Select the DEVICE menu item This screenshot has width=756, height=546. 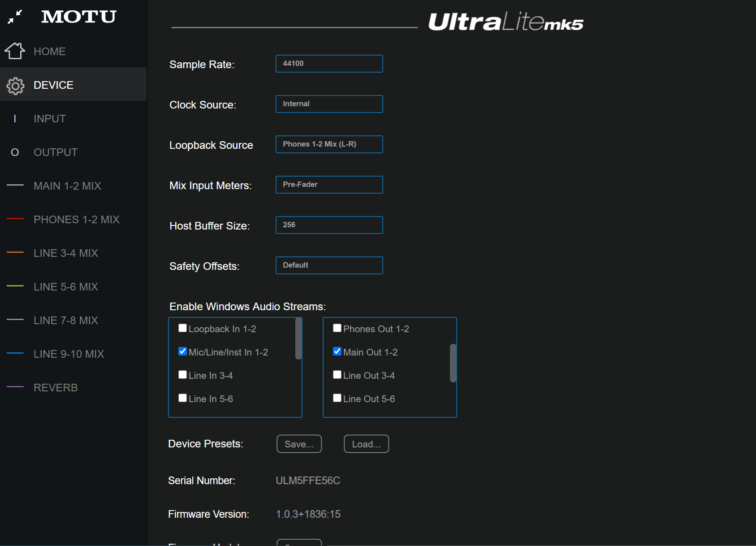tap(73, 84)
